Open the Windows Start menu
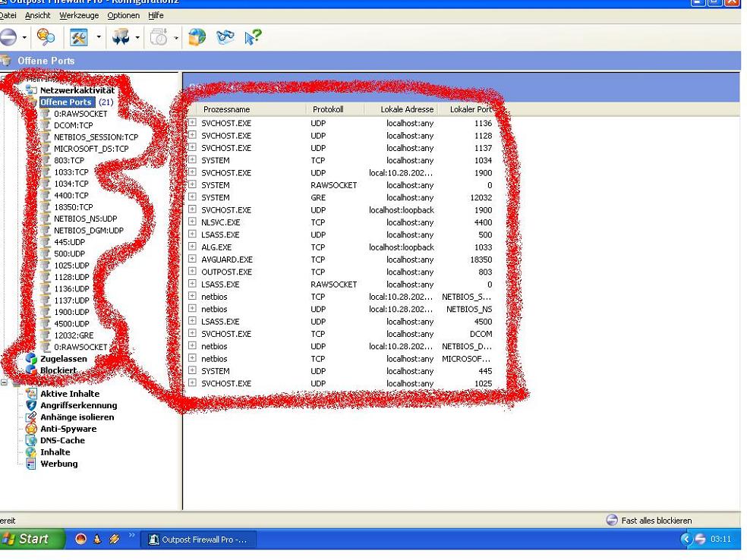 click(x=31, y=539)
